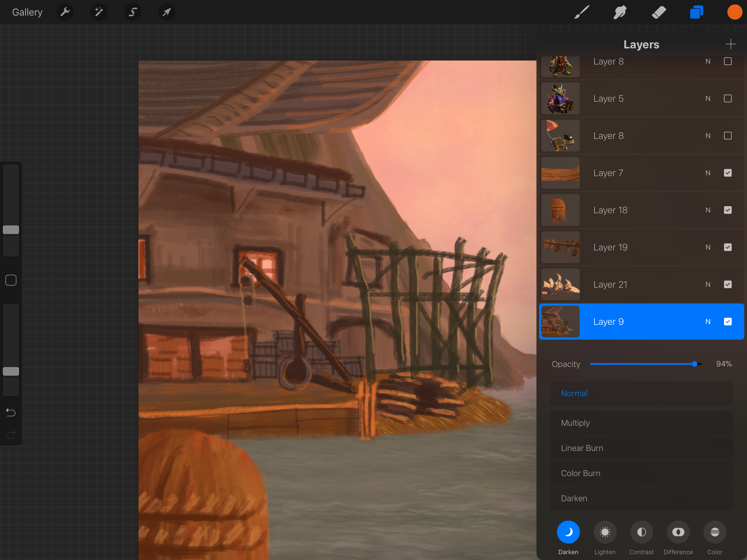The height and width of the screenshot is (560, 747).
Task: Open the Adjustments magic wand menu
Action: click(99, 12)
